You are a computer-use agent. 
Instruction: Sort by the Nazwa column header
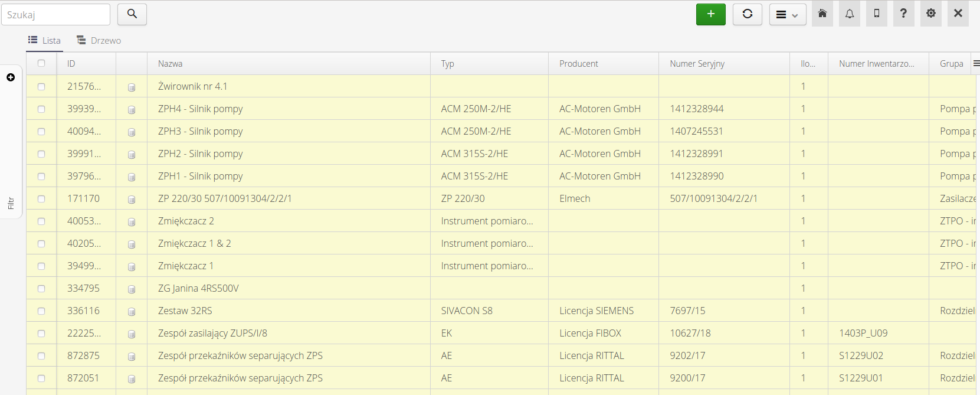tap(171, 64)
